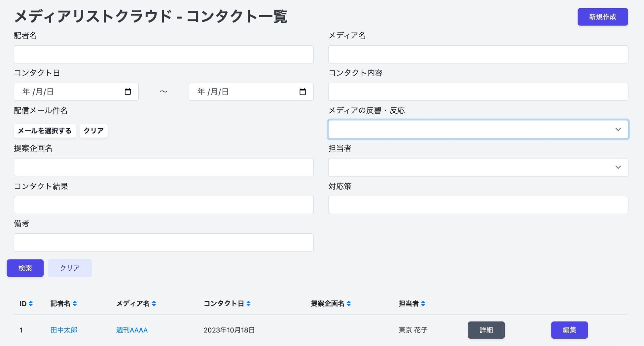
Task: Sort table by コンタクト日 column arrows
Action: click(248, 303)
